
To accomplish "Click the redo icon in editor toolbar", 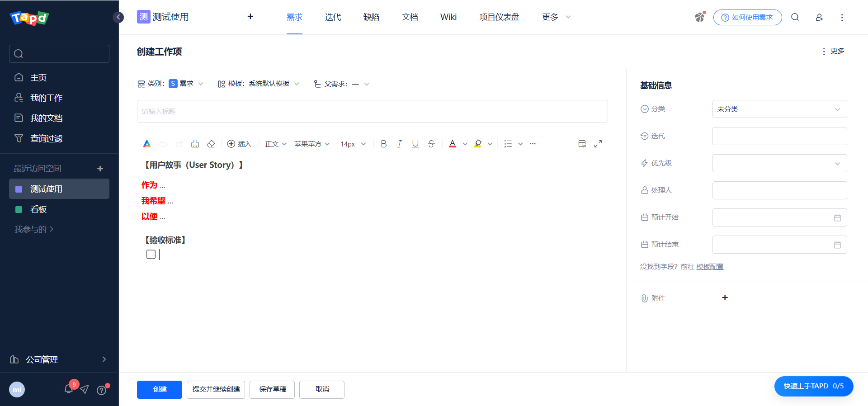I will [179, 144].
